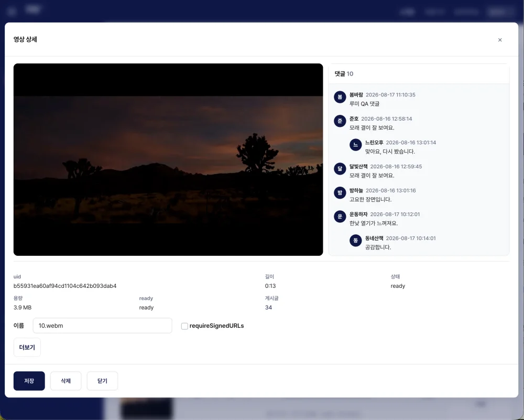This screenshot has height=420, width=524.
Task: Click the username 달빛산책
Action: [358, 166]
